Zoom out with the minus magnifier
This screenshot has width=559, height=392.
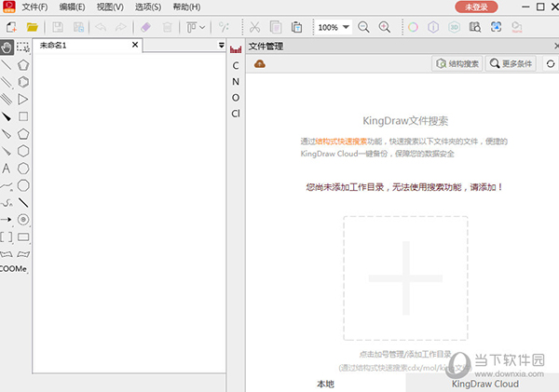[363, 27]
